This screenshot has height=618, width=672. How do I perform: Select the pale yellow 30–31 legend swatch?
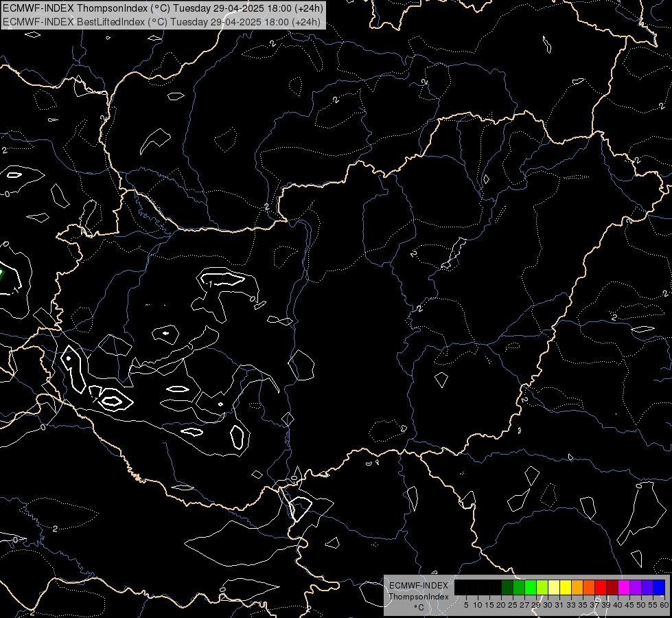[x=554, y=587]
